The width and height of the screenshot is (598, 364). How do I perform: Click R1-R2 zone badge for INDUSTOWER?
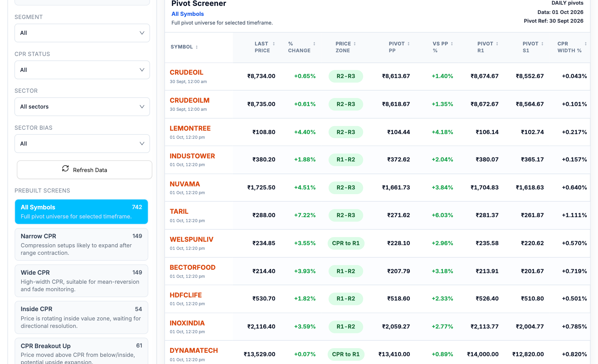click(x=346, y=160)
